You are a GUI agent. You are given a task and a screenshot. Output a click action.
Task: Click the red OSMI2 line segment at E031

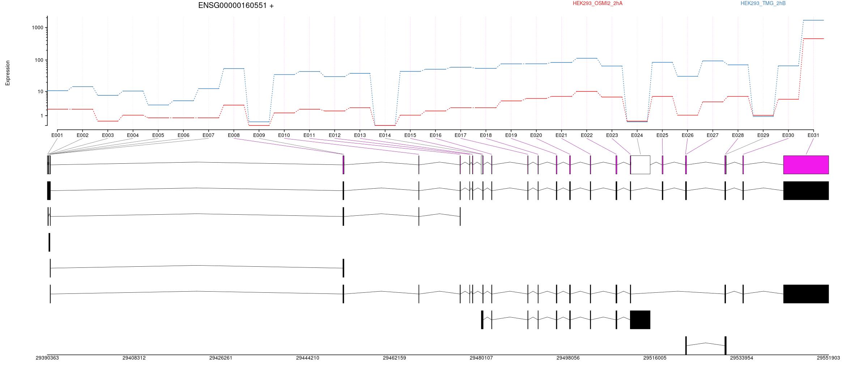point(813,39)
